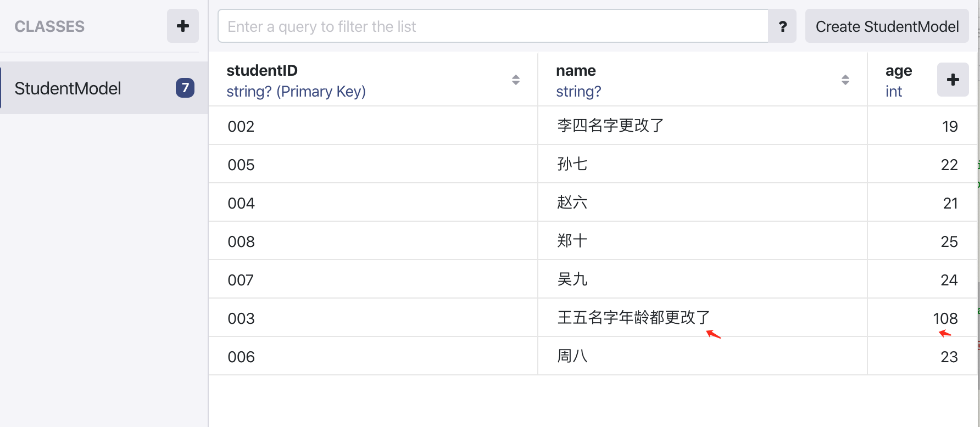Add a new class with plus icon
Image resolution: width=980 pixels, height=427 pixels.
click(183, 26)
